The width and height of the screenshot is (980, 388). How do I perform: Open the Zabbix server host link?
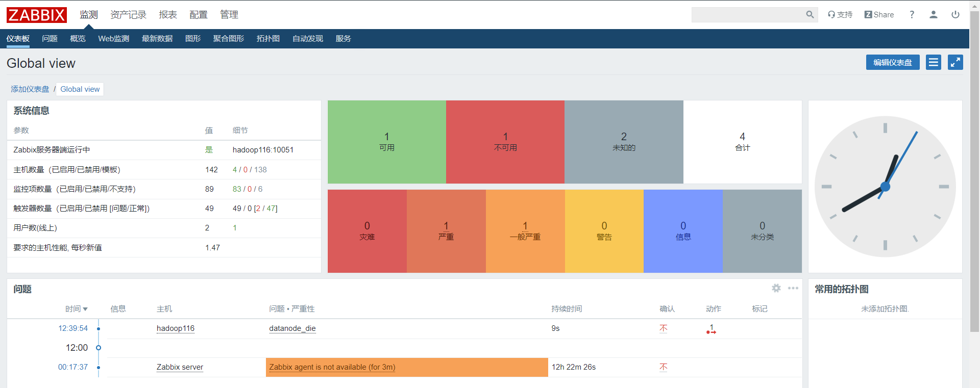[x=180, y=367]
